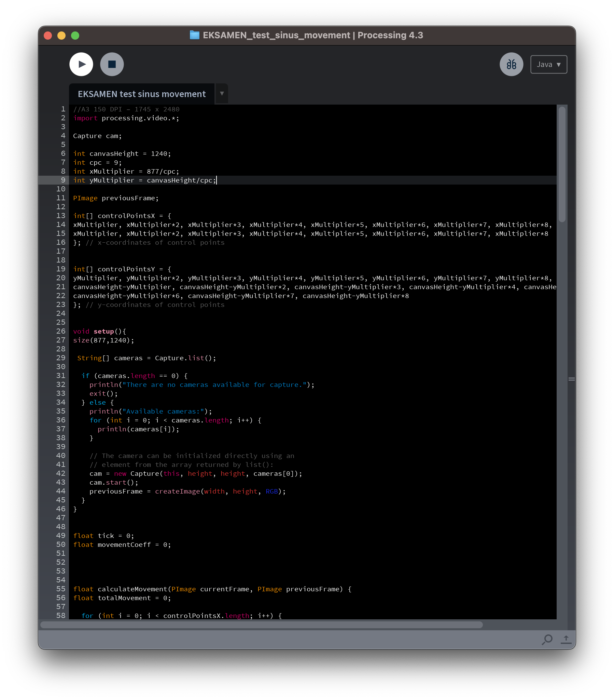Run the sketch with the play button
Viewport: 614px width, 700px height.
point(81,64)
